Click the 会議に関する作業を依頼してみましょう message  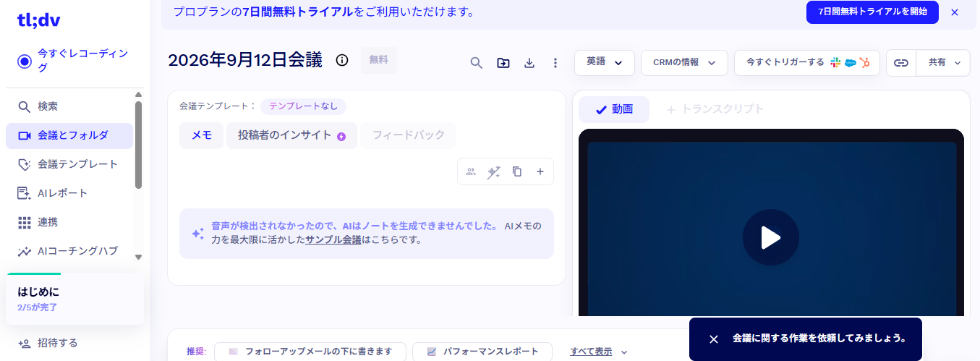tap(819, 338)
